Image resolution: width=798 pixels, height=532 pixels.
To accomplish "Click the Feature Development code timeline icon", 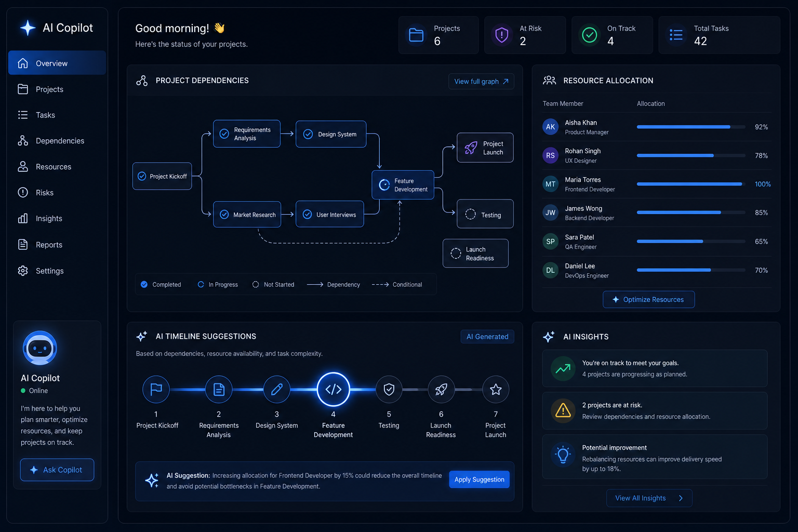I will (x=333, y=389).
